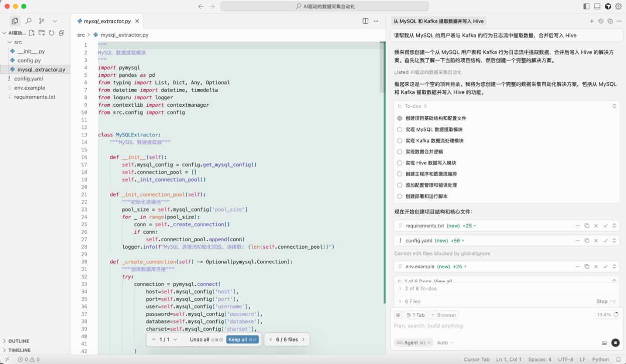Expand the OUTLINE section
This screenshot has height=364, width=626.
[x=19, y=341]
